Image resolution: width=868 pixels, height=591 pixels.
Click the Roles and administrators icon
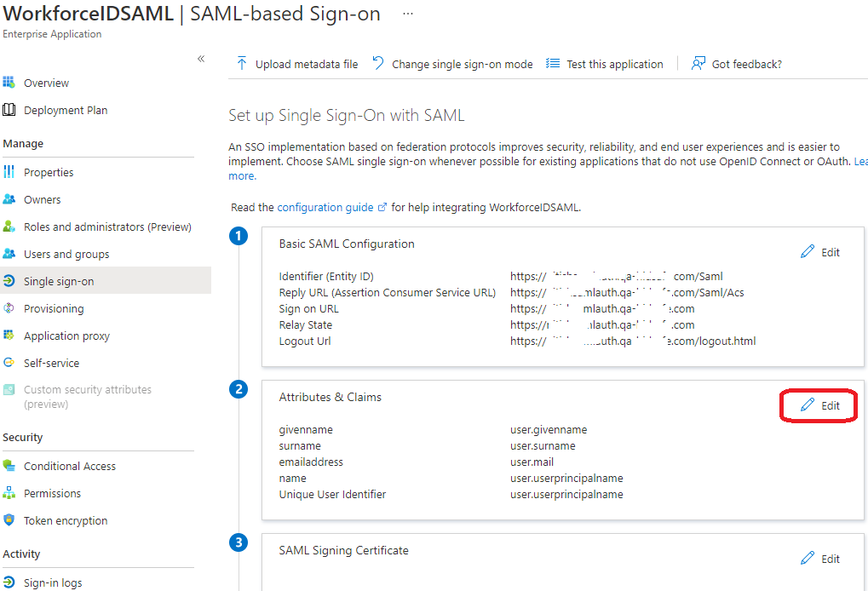point(9,227)
